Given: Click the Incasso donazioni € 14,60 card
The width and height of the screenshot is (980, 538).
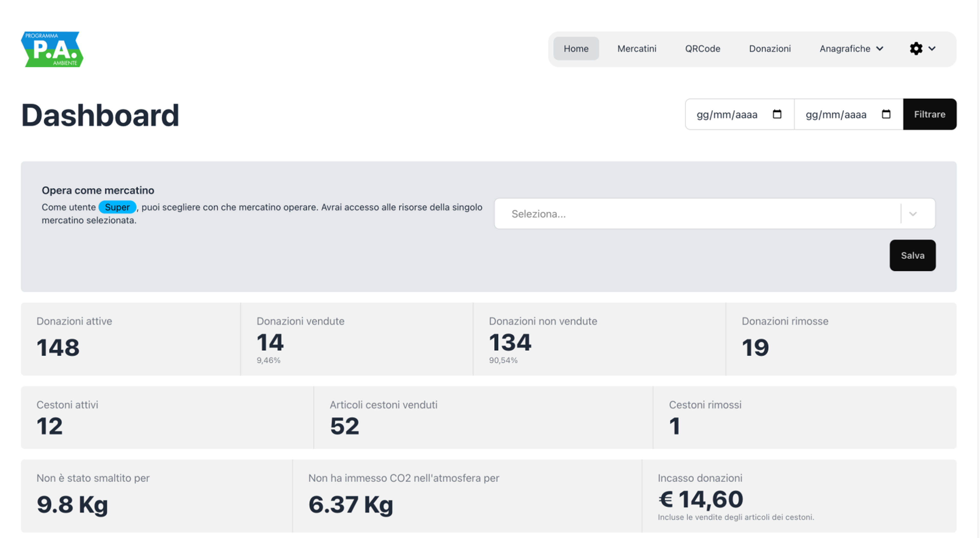Looking at the screenshot, I should point(799,496).
